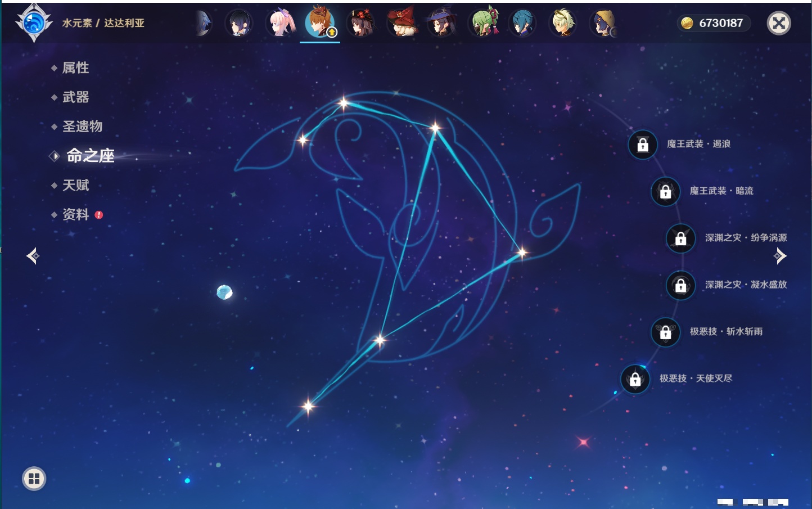Viewport: 812px width, 509px height.
Task: Click the lock icon for 极恶技·斩水斩雨
Action: [665, 332]
